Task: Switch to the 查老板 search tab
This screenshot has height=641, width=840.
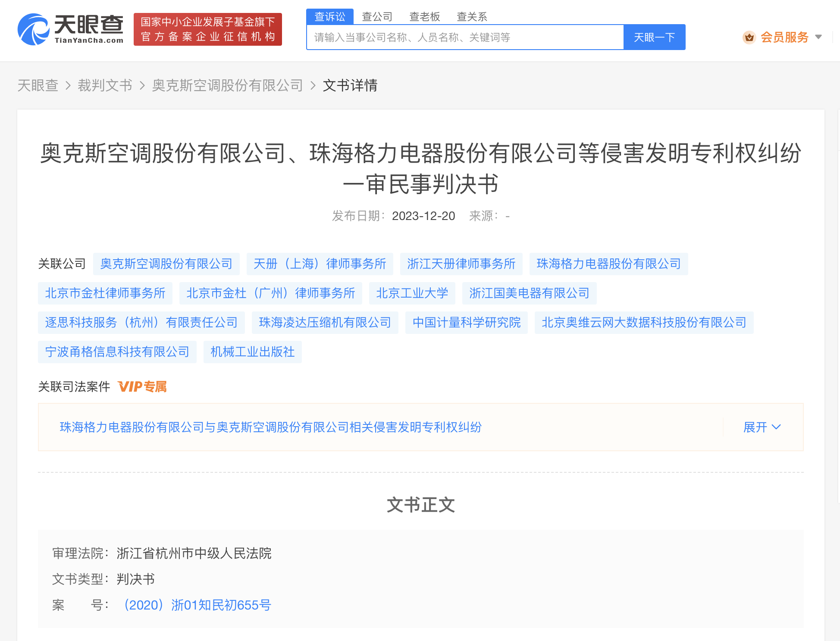Action: pyautogui.click(x=424, y=16)
